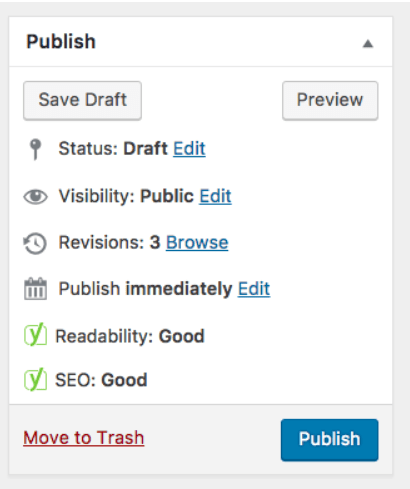This screenshot has height=489, width=410.
Task: Click the Yoast SEO score icon
Action: click(35, 379)
